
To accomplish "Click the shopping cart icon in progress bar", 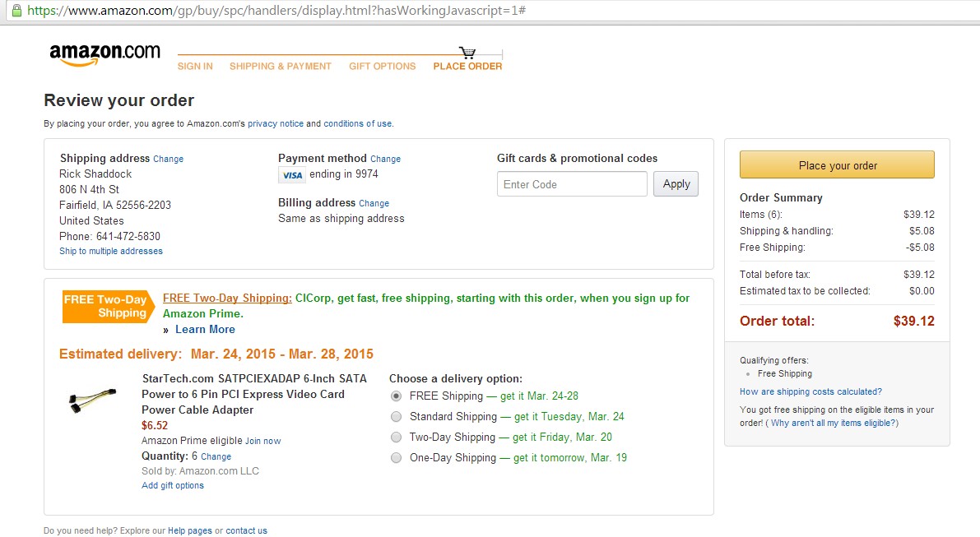I will [467, 53].
